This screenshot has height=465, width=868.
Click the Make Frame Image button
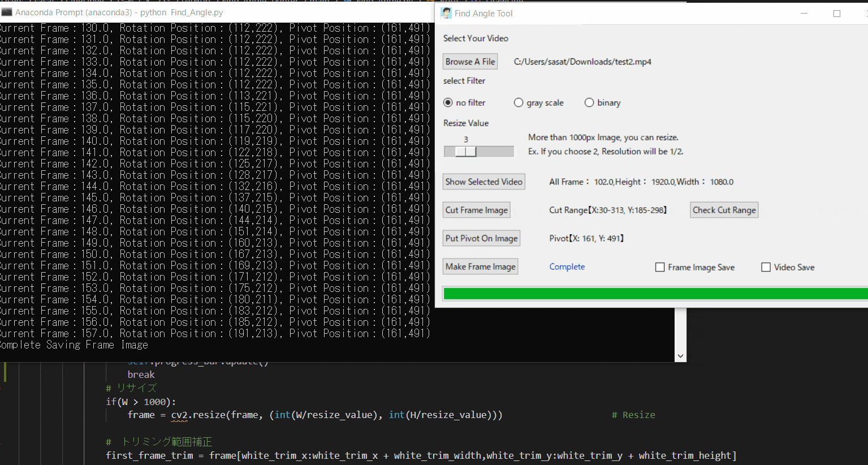(x=480, y=266)
